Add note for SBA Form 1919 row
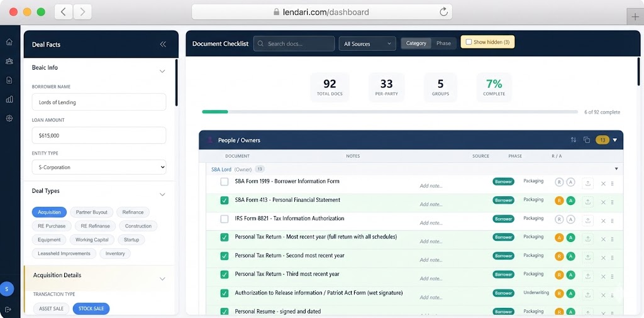 [x=431, y=186]
